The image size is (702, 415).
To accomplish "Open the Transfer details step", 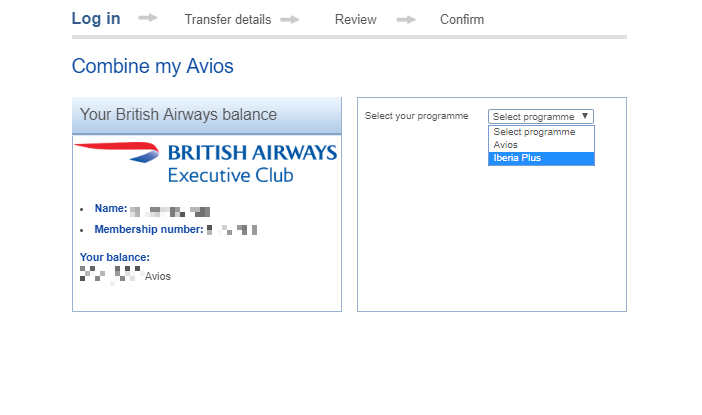I will point(228,19).
